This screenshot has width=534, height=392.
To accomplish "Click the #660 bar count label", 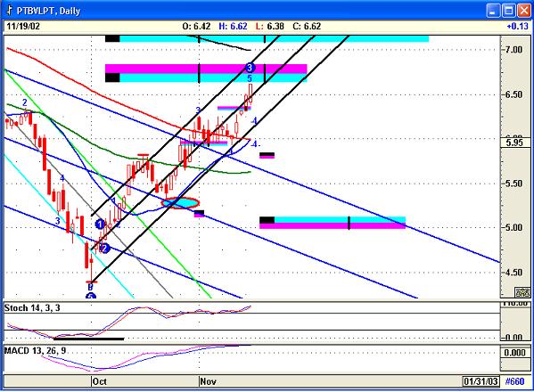I will click(x=514, y=381).
